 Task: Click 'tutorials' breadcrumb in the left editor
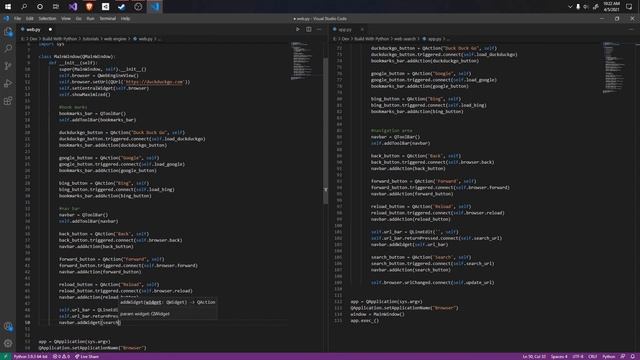[x=91, y=39]
